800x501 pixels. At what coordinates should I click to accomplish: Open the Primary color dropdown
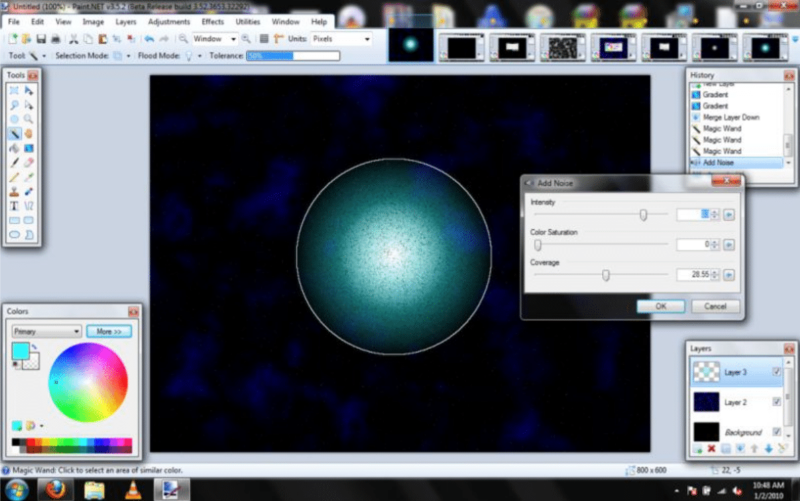tap(46, 332)
